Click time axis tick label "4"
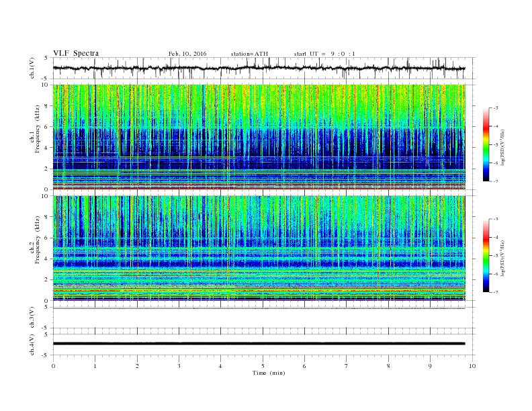532x411 pixels. tap(221, 366)
